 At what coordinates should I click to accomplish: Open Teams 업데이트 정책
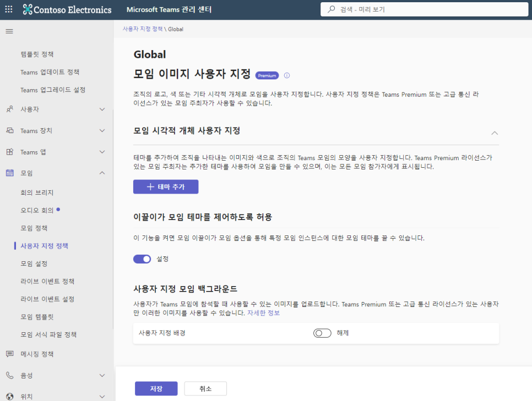(50, 72)
